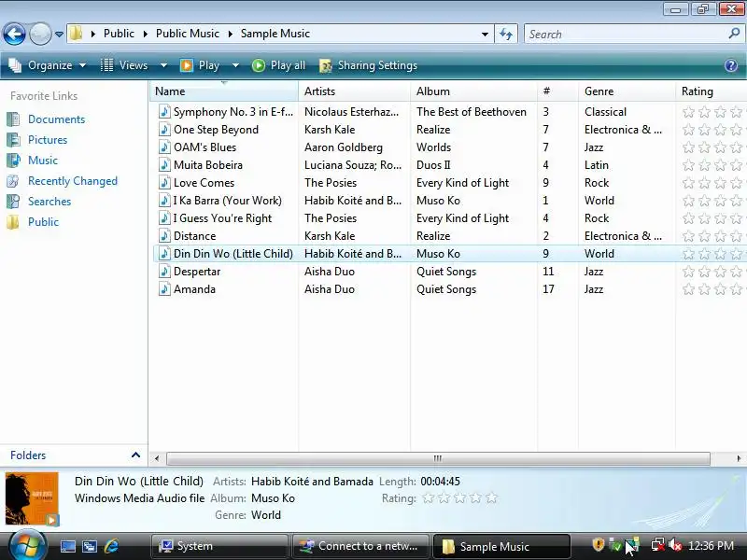The width and height of the screenshot is (747, 560).
Task: Select the One Step Beyond file icon
Action: (164, 129)
